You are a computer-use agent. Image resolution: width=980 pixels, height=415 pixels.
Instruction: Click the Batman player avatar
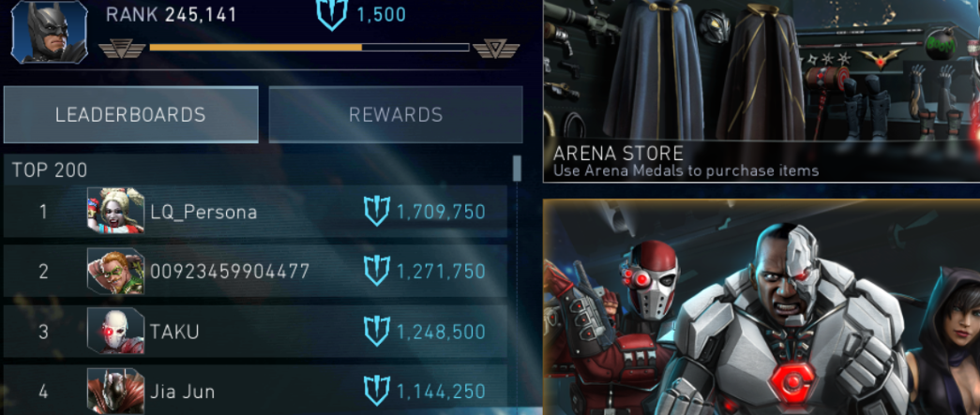point(50,32)
